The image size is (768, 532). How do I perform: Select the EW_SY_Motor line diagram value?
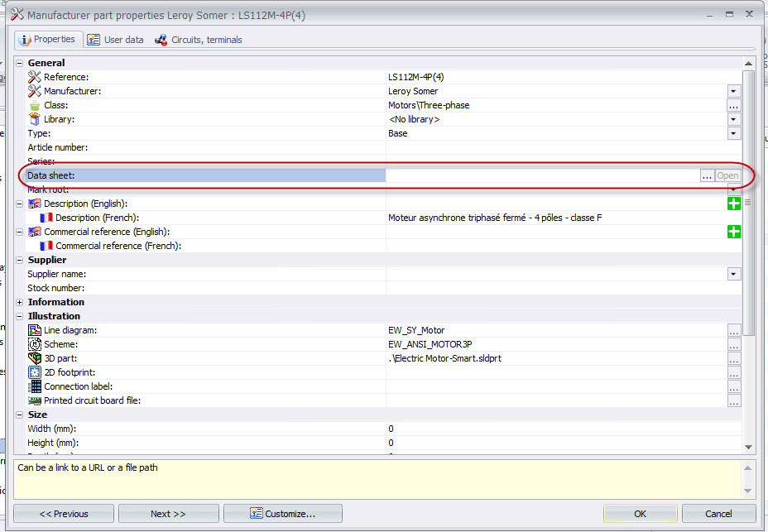point(416,331)
